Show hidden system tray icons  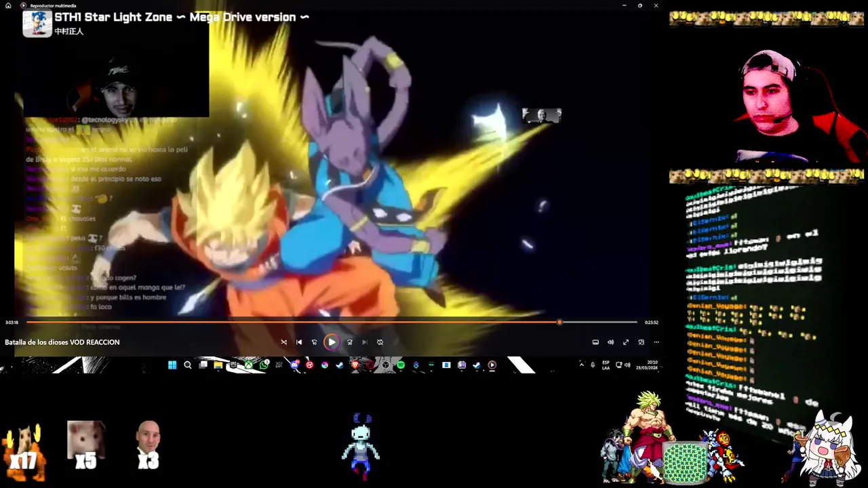(x=581, y=365)
